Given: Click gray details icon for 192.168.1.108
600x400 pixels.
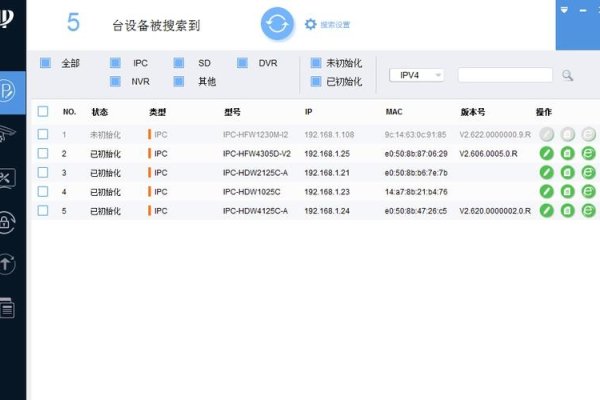Looking at the screenshot, I should coord(567,134).
